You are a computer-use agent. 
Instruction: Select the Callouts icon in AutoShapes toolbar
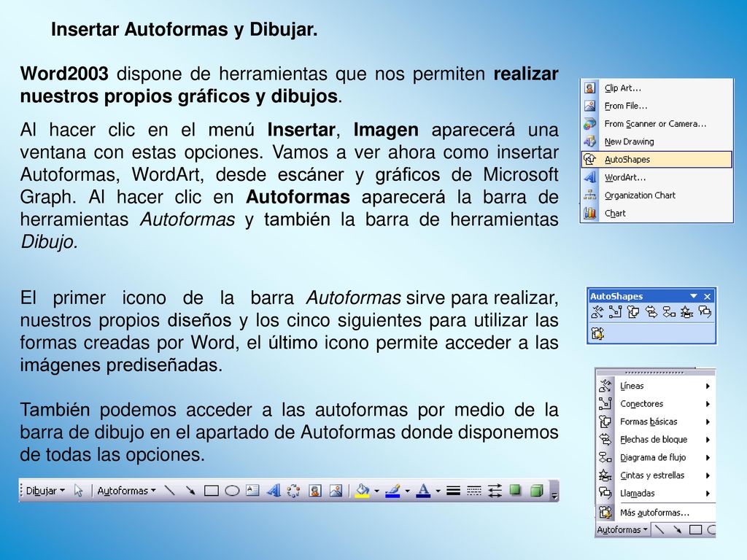705,312
